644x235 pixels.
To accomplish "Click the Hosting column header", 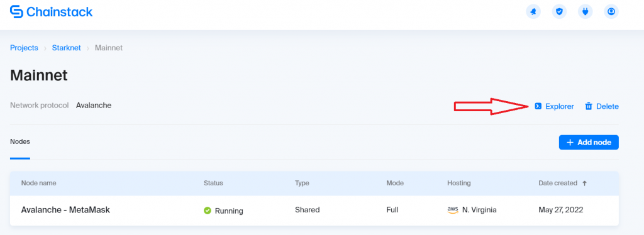I will tap(458, 183).
